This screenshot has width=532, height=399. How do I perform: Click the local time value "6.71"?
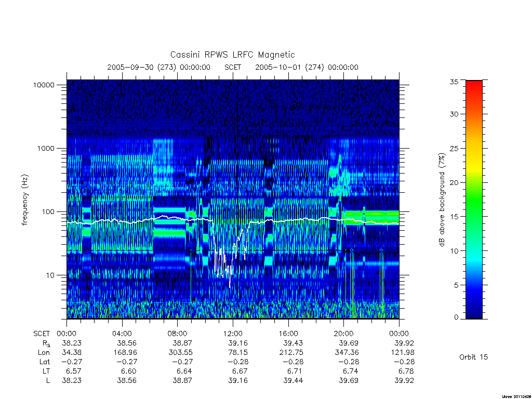[295, 371]
